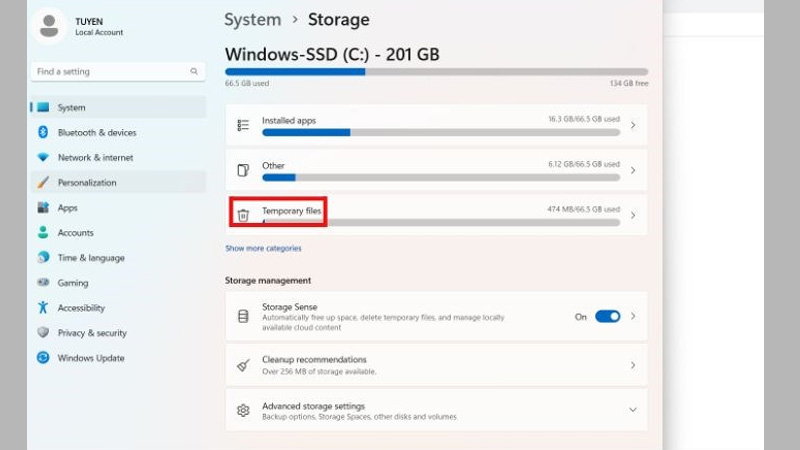Click the Personalization paintbrush icon
This screenshot has width=800, height=450.
(x=43, y=183)
